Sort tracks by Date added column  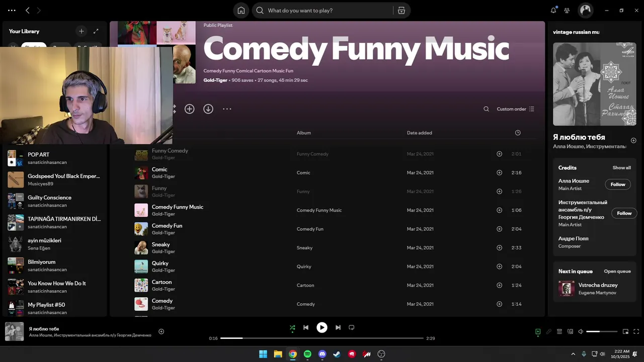[420, 133]
